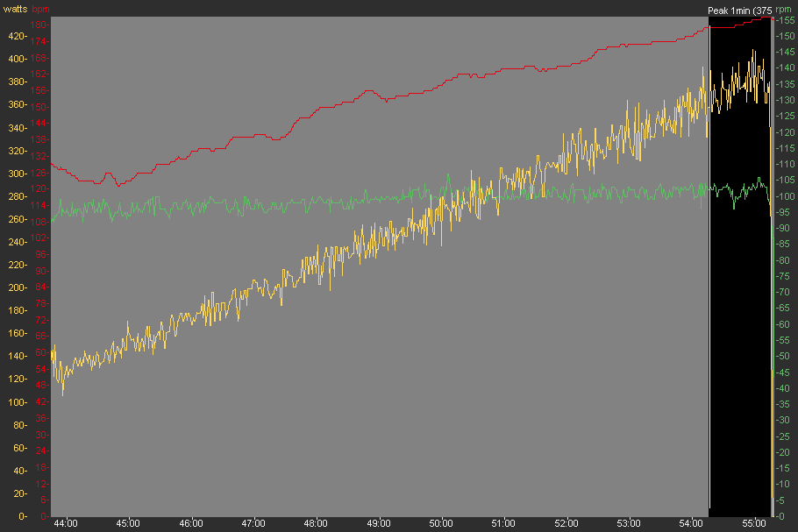This screenshot has height=532, width=798.
Task: Click the white left edge of peak interval
Action: point(709,263)
